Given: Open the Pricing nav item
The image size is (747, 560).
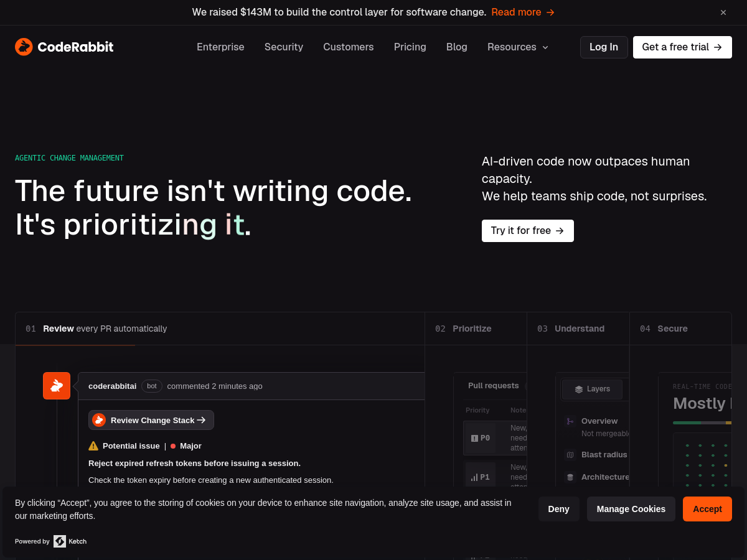Looking at the screenshot, I should [x=410, y=47].
